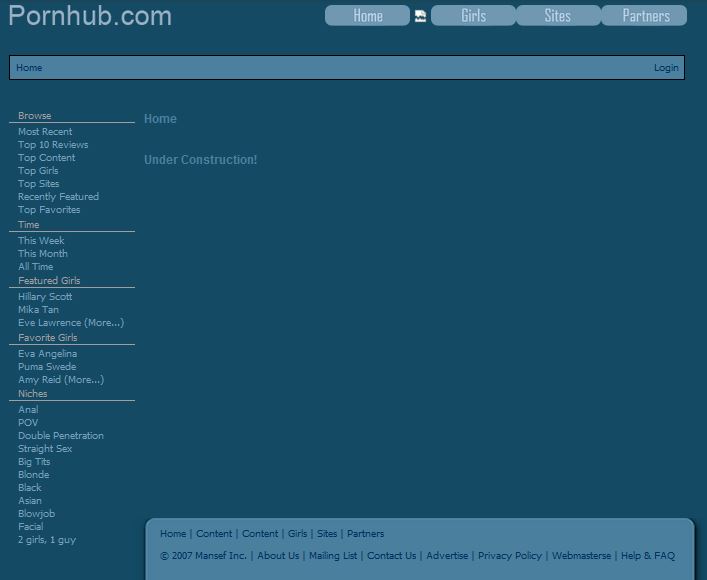Filter by This Week
This screenshot has width=707, height=580.
click(x=41, y=240)
